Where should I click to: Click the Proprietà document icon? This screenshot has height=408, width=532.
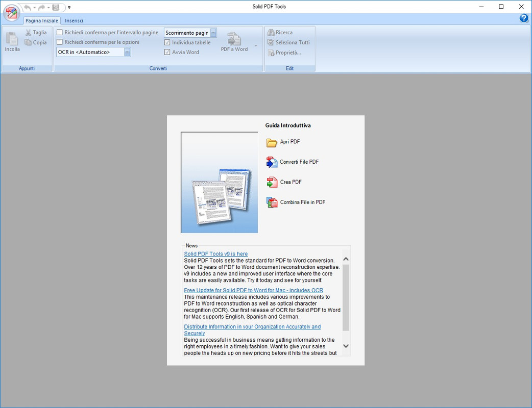(271, 53)
